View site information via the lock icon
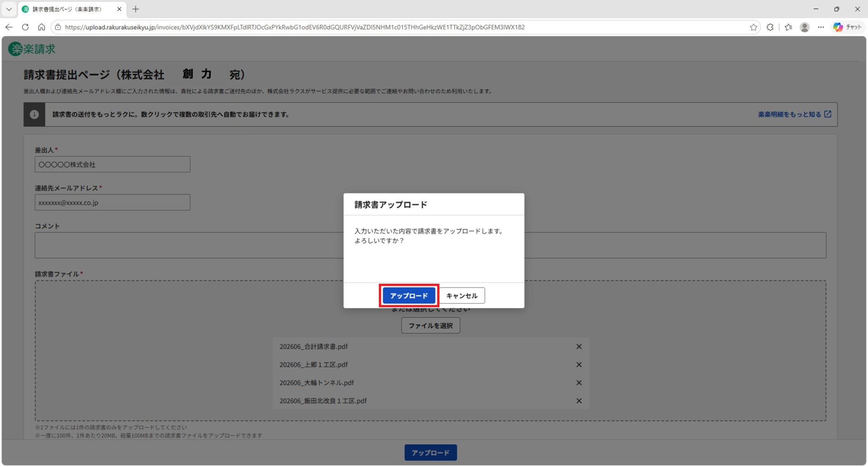Image resolution: width=868 pixels, height=467 pixels. 58,27
